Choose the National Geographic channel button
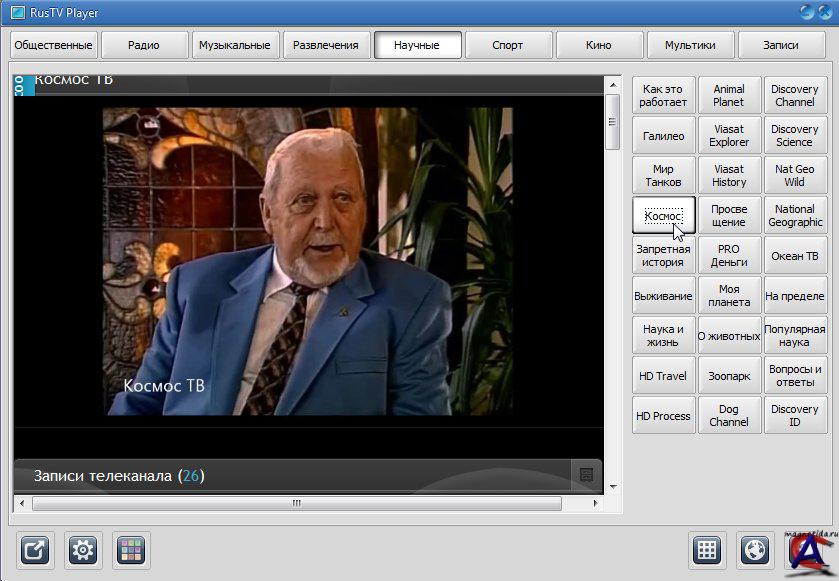 pyautogui.click(x=794, y=216)
